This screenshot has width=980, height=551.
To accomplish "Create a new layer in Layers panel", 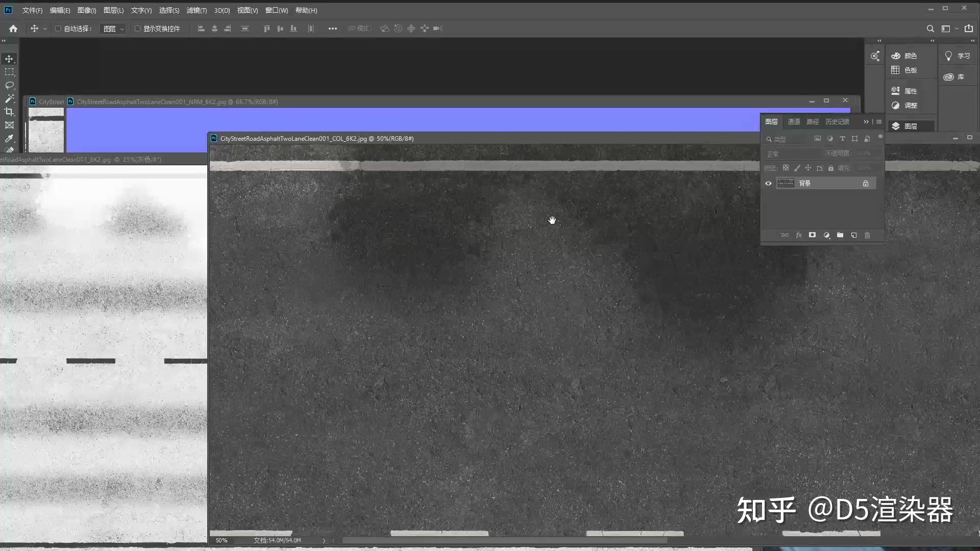I will [x=853, y=235].
